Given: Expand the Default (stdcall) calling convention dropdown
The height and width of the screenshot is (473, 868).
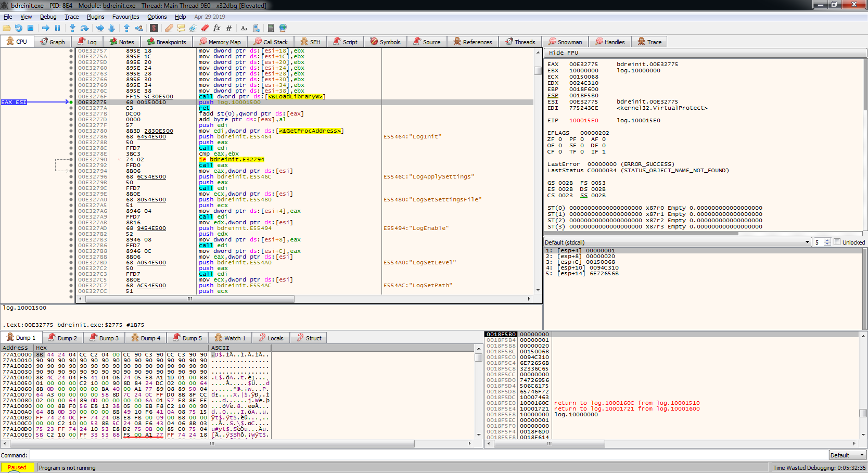Looking at the screenshot, I should click(807, 242).
